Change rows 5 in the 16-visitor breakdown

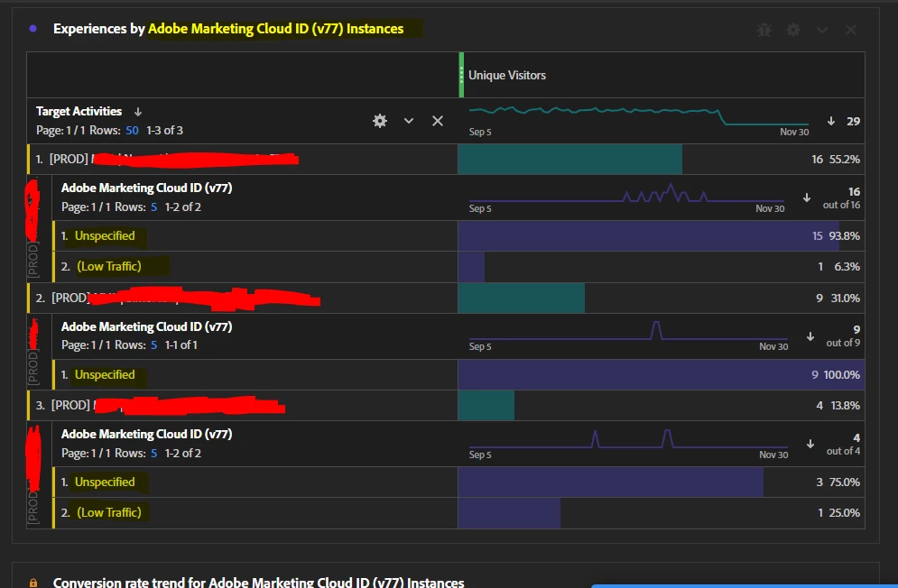coord(153,207)
